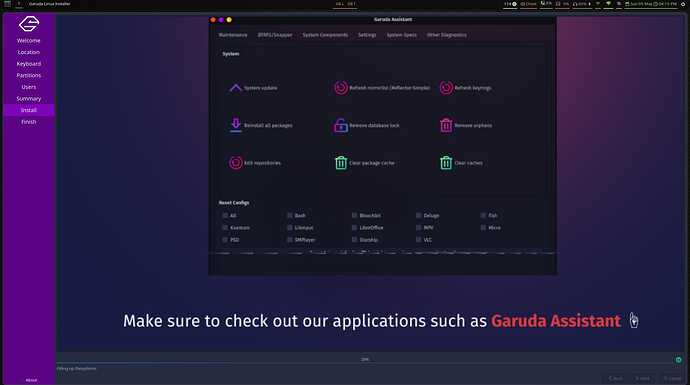The height and width of the screenshot is (385, 690).
Task: Click the power icon in top panel
Action: pos(683,4)
